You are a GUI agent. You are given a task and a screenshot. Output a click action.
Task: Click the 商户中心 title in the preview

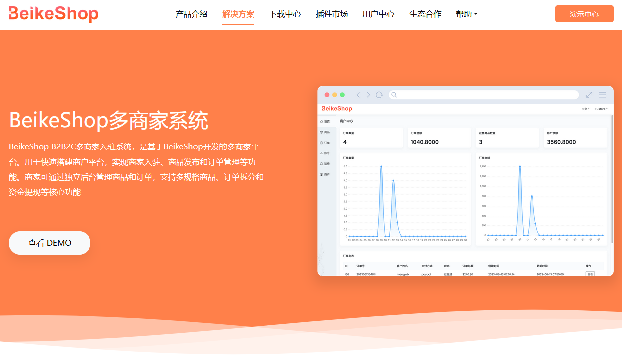tap(346, 121)
